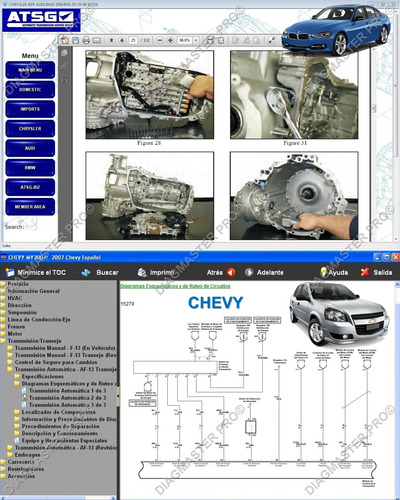Viewport: 400px width, 500px height.
Task: Click the printer icon in the PDF toolbar
Action: click(86, 40)
